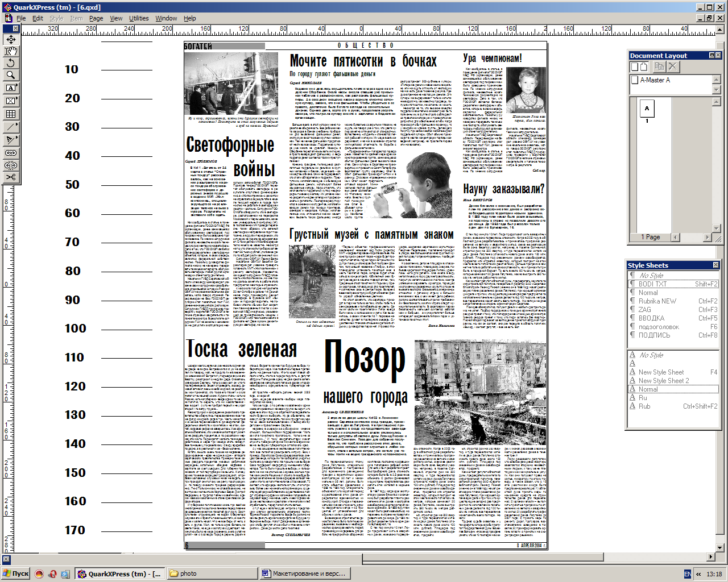This screenshot has height=582, width=728.
Task: Select the Scissors tool
Action: point(11,177)
